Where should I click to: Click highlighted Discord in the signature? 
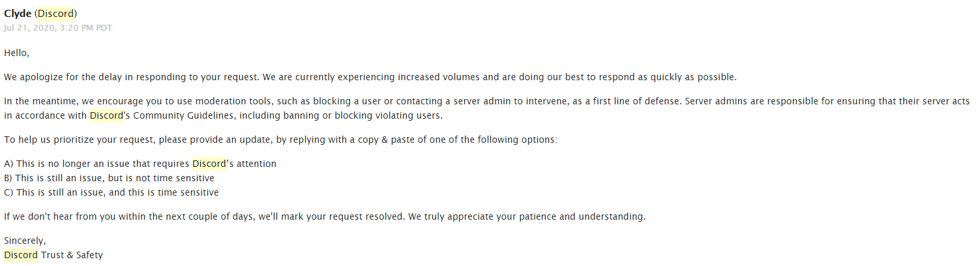(x=20, y=255)
